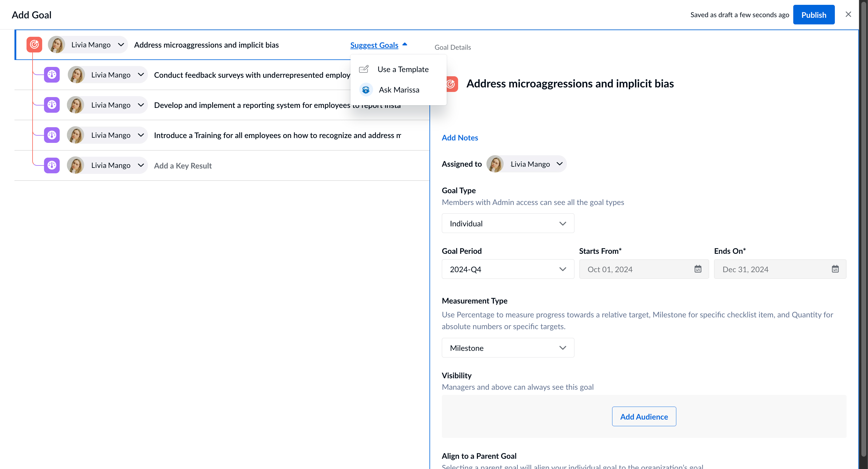Click the goal icon beside the details heading
This screenshot has height=469, width=868.
(x=451, y=84)
